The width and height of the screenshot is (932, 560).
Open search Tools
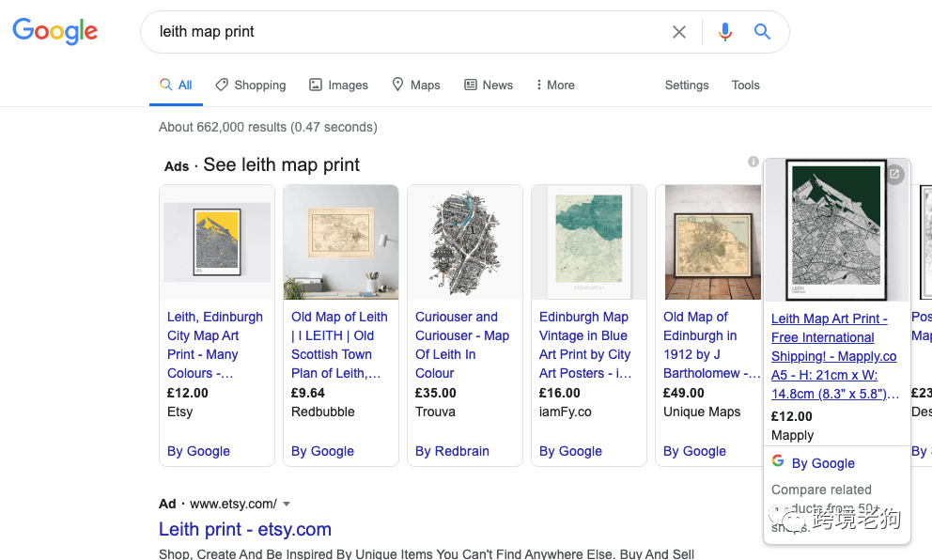745,85
